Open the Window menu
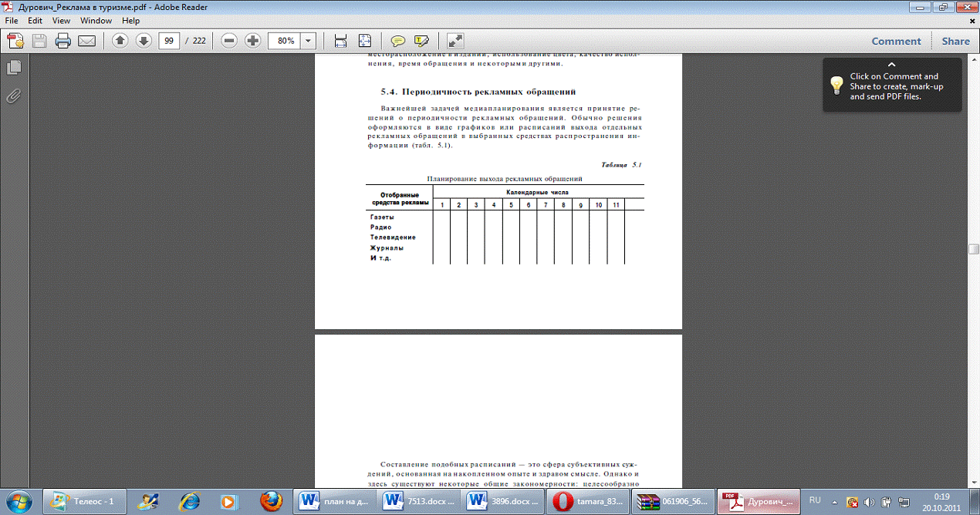 [x=96, y=21]
